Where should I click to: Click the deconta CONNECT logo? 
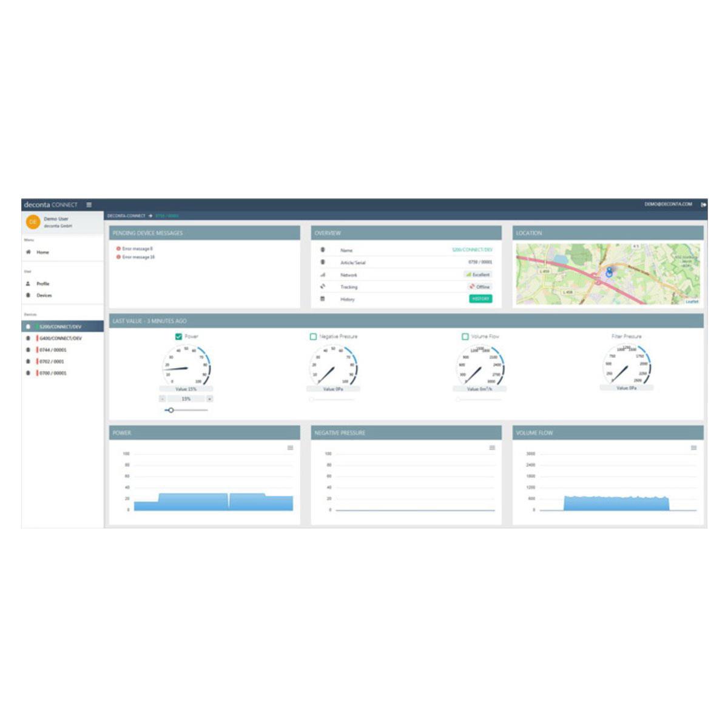pos(51,205)
